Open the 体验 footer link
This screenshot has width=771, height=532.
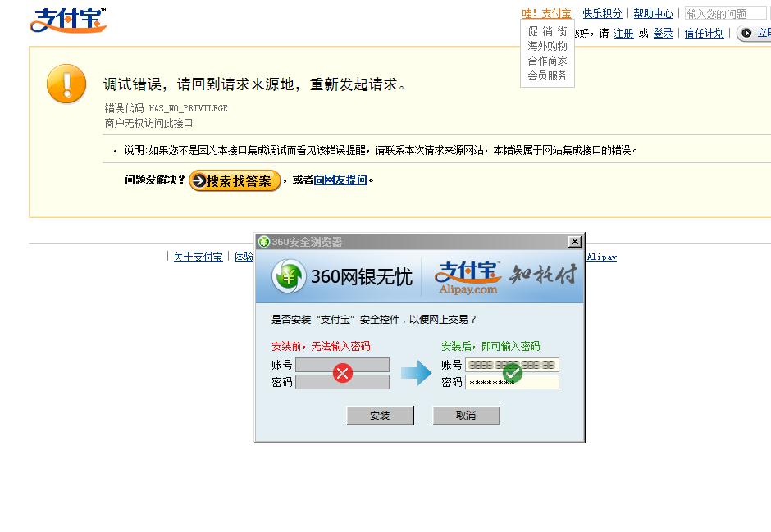click(x=244, y=257)
